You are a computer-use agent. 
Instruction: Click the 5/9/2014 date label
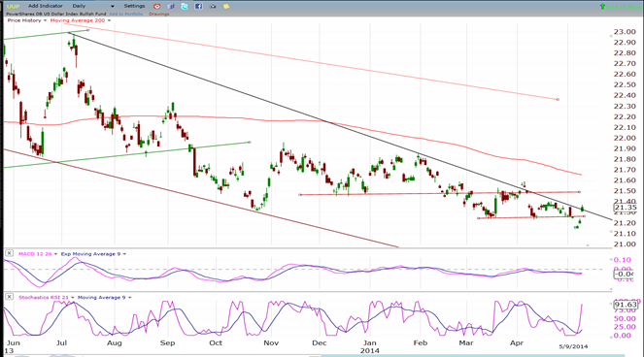(573, 346)
